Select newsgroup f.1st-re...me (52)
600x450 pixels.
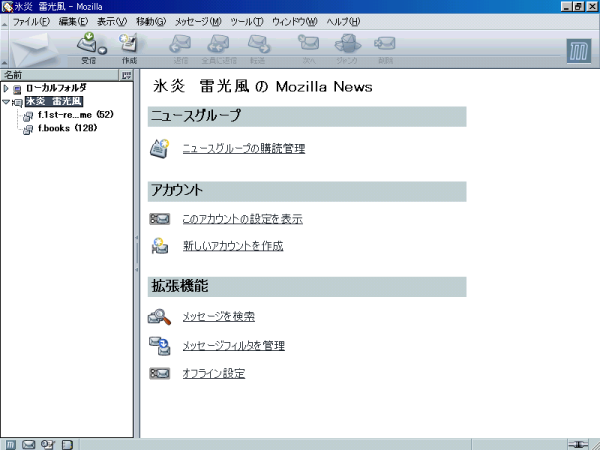[76, 114]
